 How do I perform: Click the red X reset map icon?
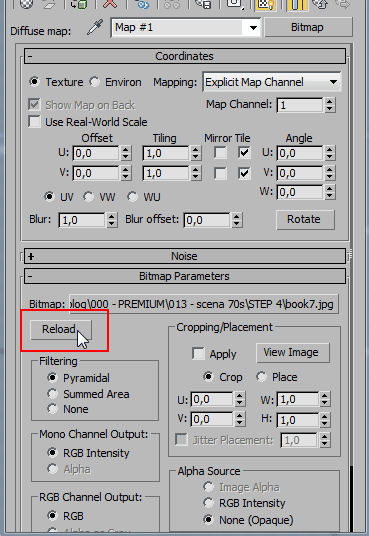pos(110,4)
